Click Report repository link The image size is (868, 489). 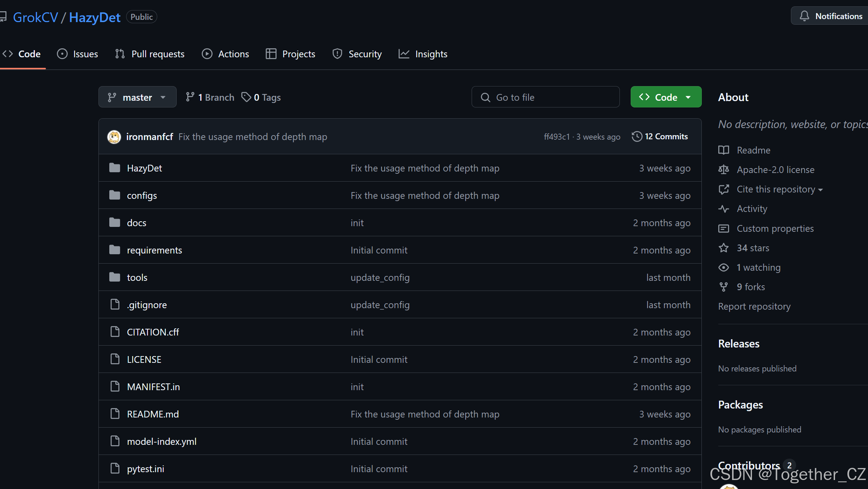754,306
